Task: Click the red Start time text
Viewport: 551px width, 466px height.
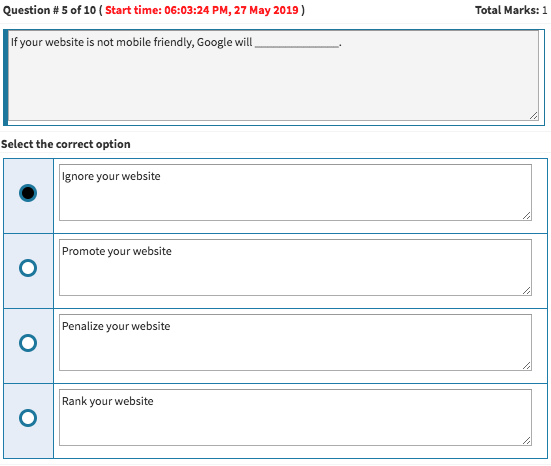Action: (202, 10)
